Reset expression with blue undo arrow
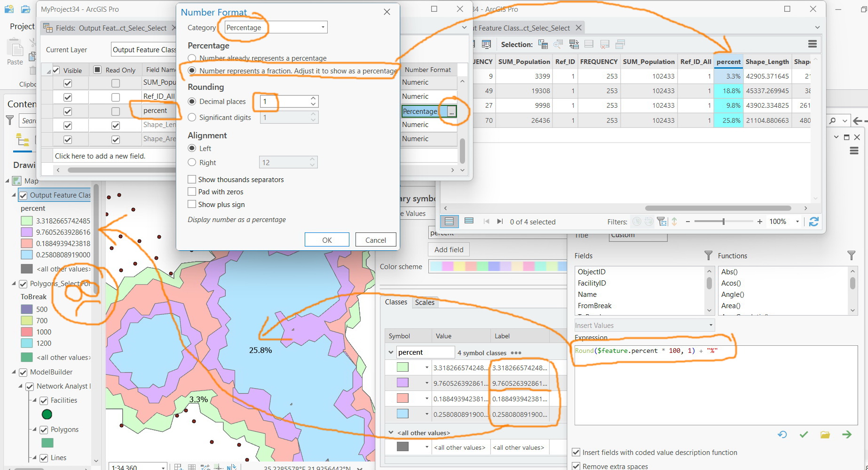This screenshot has height=470, width=868. [x=782, y=435]
